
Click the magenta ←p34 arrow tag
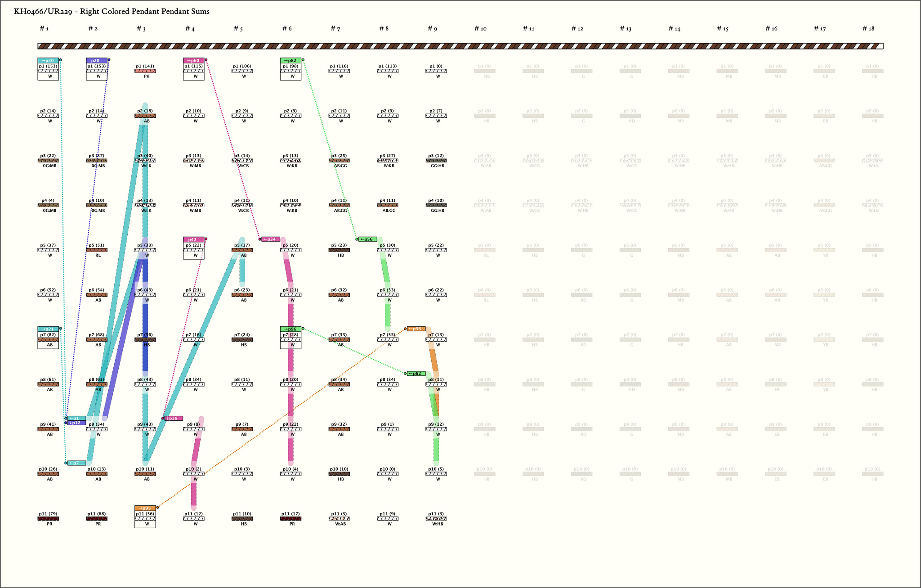coord(271,239)
